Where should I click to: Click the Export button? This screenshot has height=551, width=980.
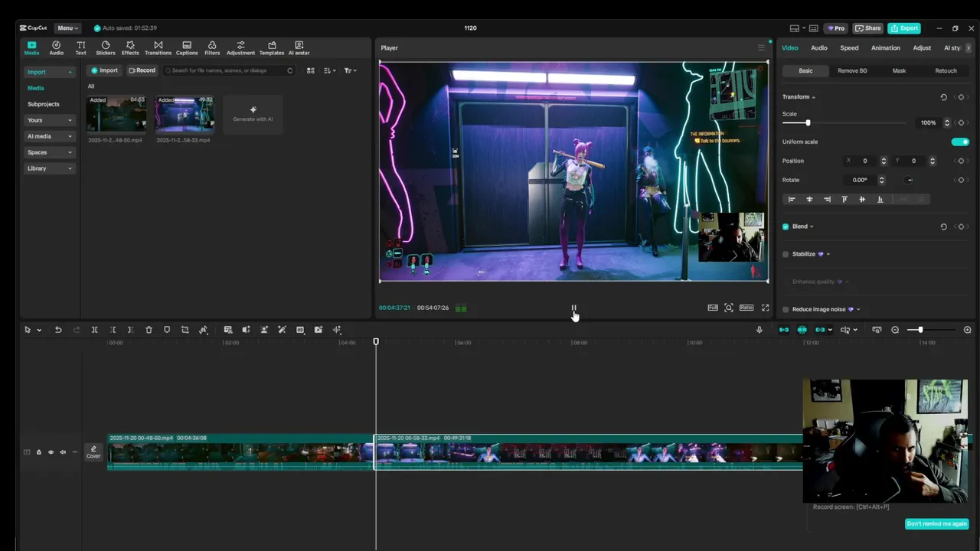coord(904,28)
